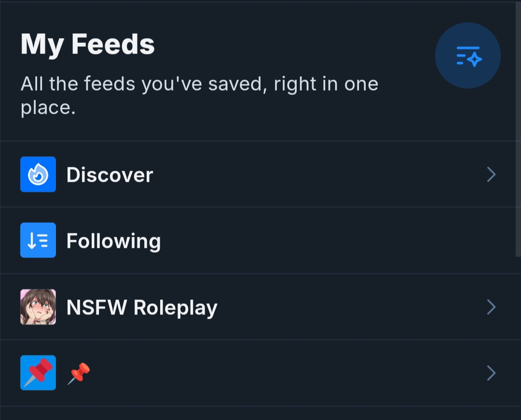
Task: Click the vertical scrollbar on the right edge
Action: pyautogui.click(x=519, y=130)
